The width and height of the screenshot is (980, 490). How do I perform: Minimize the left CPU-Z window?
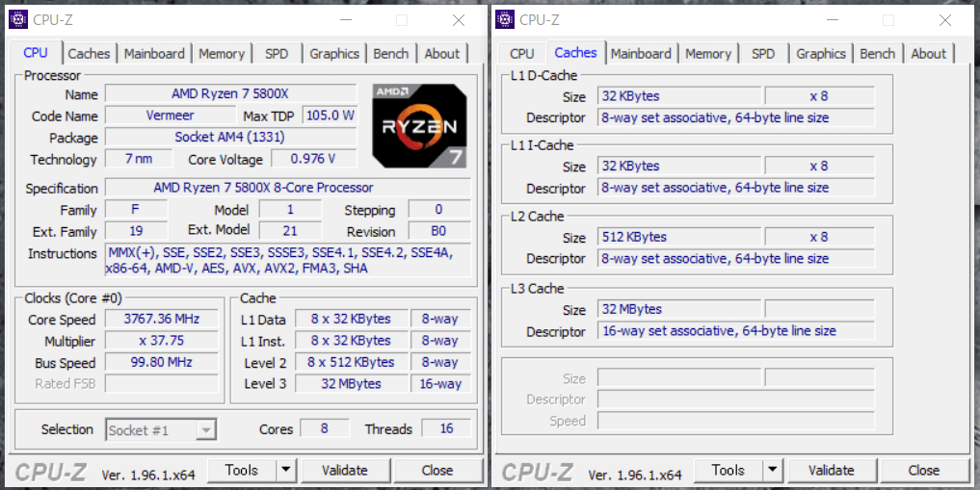click(346, 20)
